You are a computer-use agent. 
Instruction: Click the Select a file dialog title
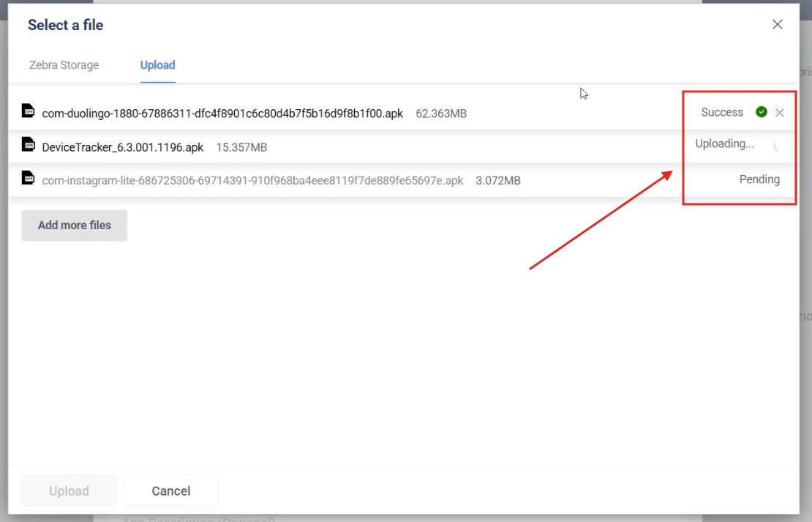click(x=65, y=25)
